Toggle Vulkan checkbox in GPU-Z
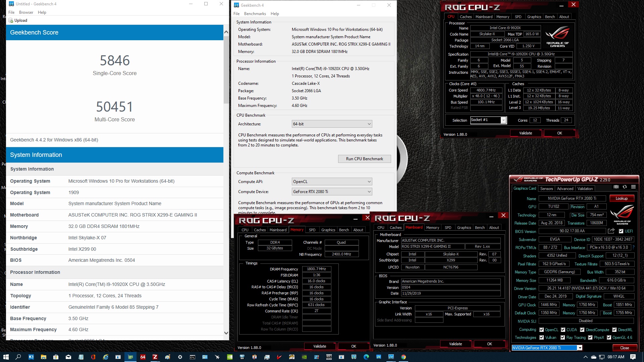 541,338
